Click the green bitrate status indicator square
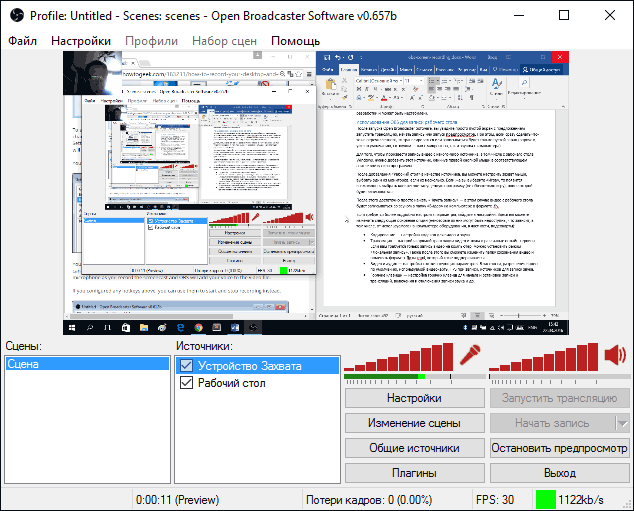The image size is (634, 511). pyautogui.click(x=545, y=500)
